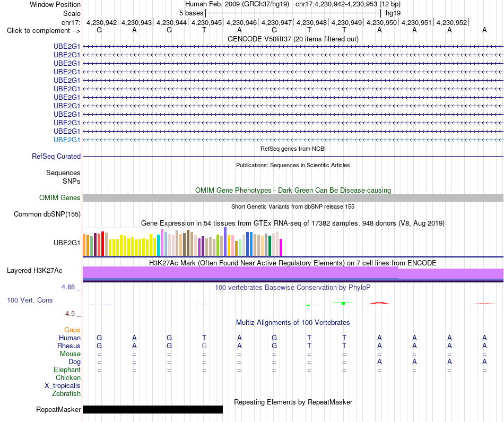This screenshot has width=504, height=422.
Task: Open the GENCODE V50lift37 track title
Action: 293,39
